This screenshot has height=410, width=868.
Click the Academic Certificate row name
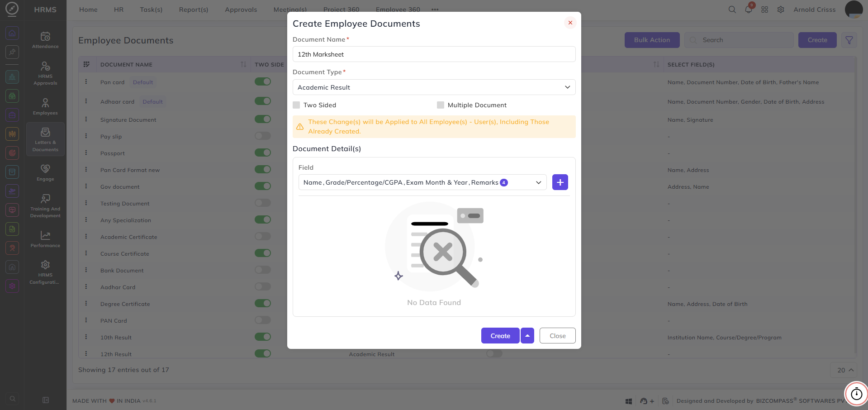coord(129,237)
